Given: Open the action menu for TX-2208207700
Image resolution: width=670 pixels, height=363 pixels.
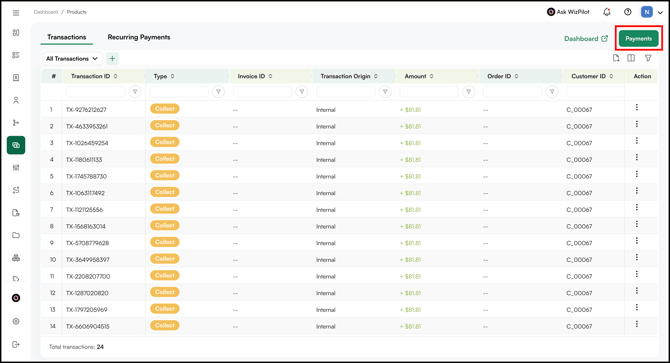Looking at the screenshot, I should pyautogui.click(x=637, y=274).
